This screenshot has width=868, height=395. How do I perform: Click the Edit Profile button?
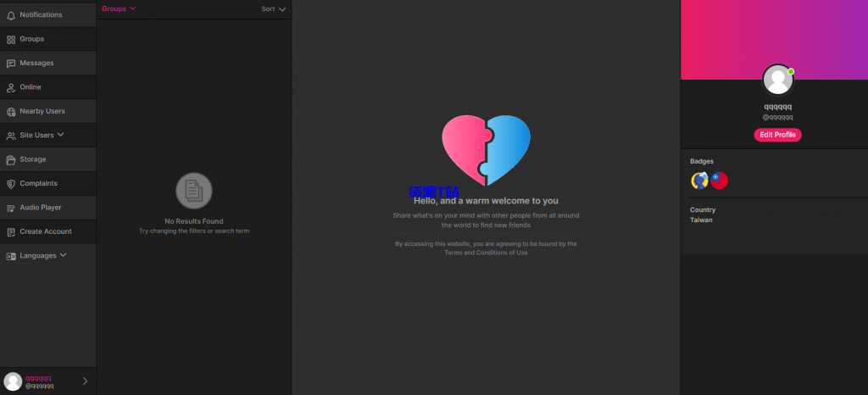tap(777, 135)
